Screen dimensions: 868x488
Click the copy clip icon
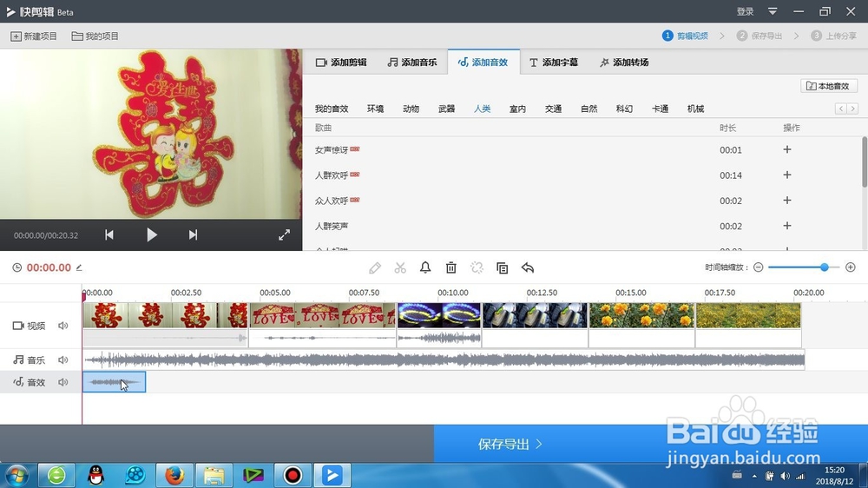pyautogui.click(x=502, y=268)
